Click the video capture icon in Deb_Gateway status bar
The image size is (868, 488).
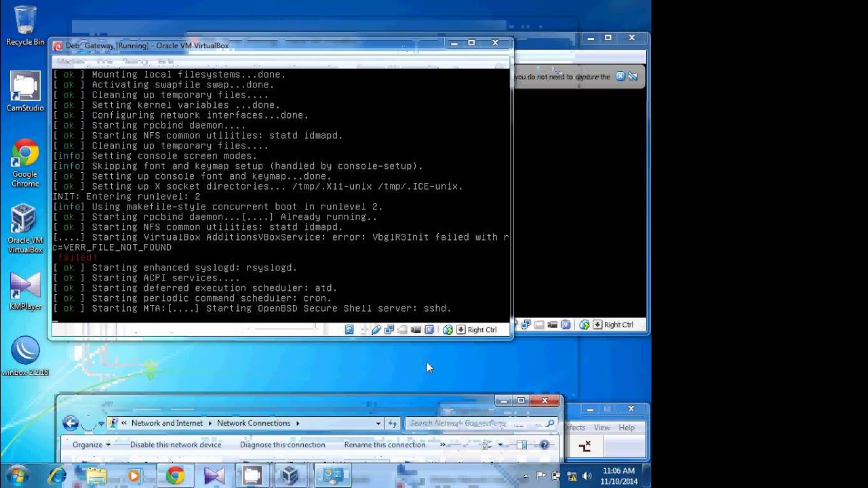[416, 329]
